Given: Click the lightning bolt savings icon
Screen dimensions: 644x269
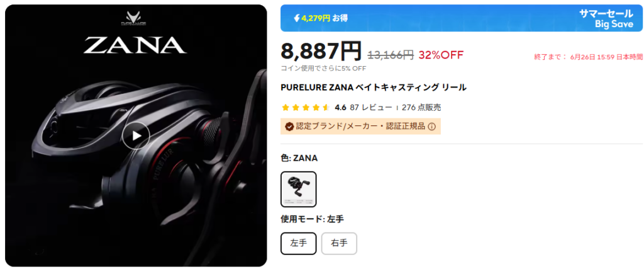Looking at the screenshot, I should tap(297, 18).
